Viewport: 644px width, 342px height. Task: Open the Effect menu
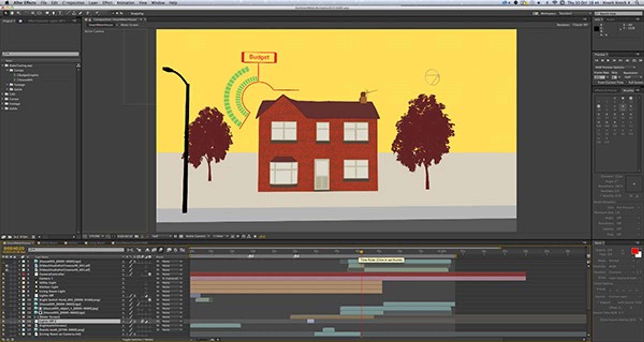pyautogui.click(x=107, y=3)
